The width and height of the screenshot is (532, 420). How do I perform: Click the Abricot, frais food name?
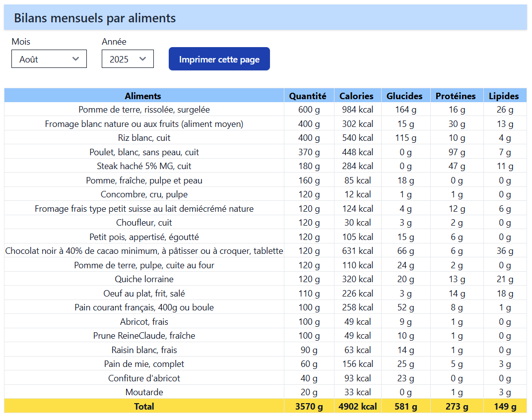pos(144,322)
